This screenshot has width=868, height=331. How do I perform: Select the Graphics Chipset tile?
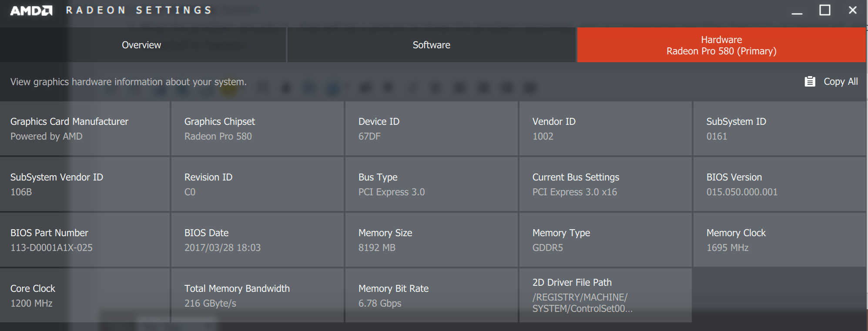click(x=257, y=129)
